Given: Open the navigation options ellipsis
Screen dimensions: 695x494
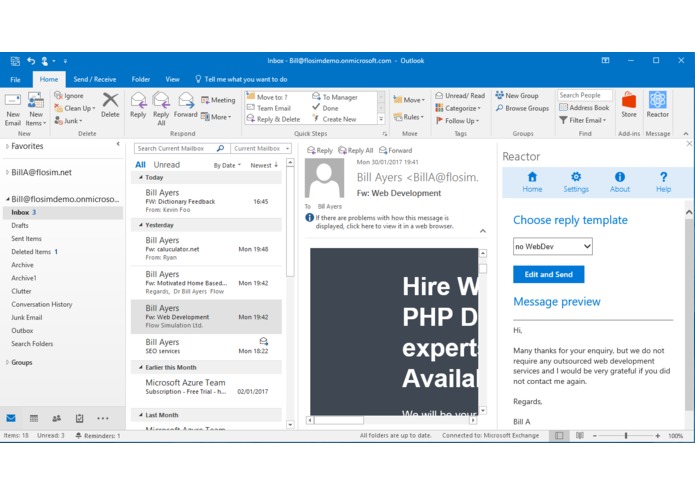Looking at the screenshot, I should [x=102, y=418].
